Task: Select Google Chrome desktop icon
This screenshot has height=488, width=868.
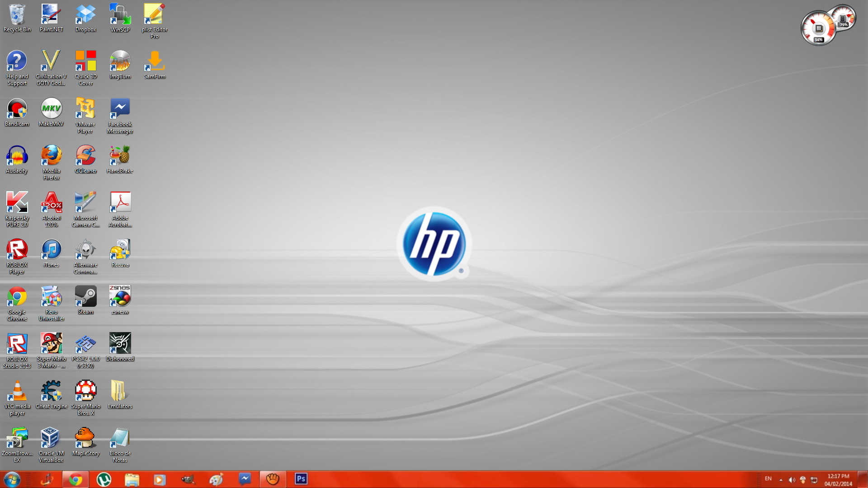Action: click(17, 304)
